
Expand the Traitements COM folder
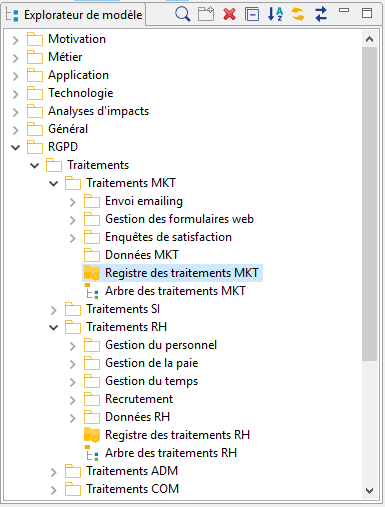point(53,490)
